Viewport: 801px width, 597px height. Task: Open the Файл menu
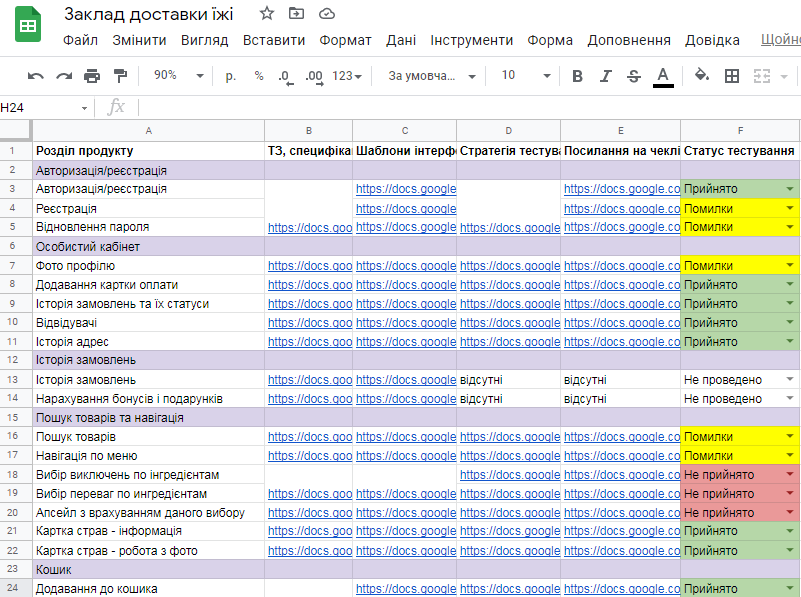point(80,40)
